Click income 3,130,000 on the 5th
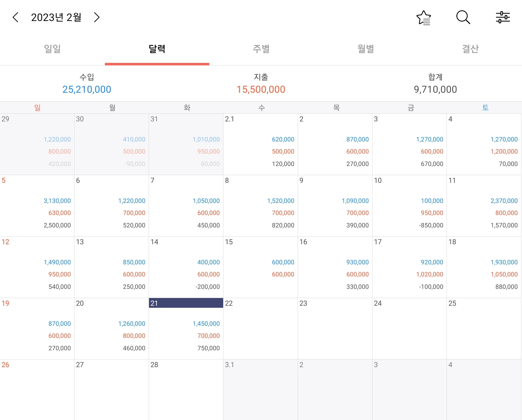Viewport: 522px width, 420px height. [x=57, y=201]
